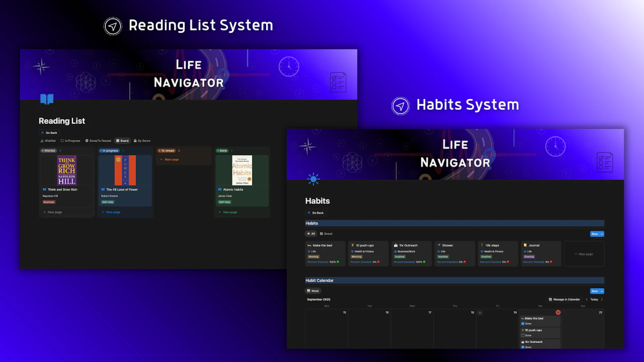Select the All view tab in Habits

[311, 233]
